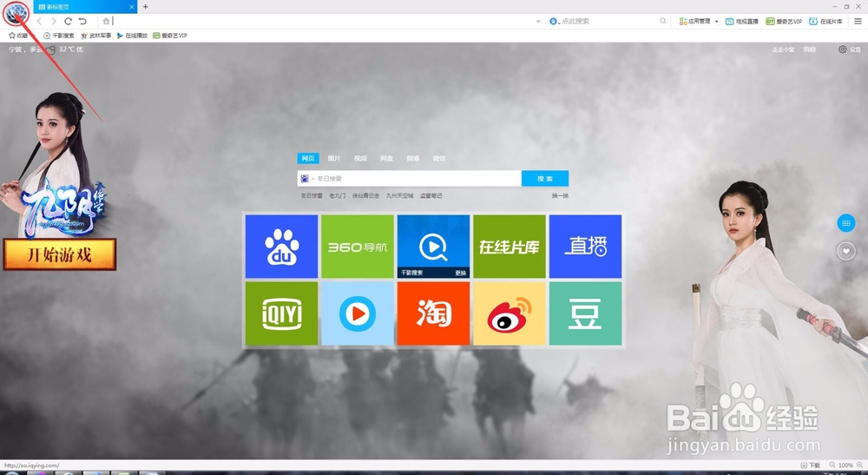
Task: Go back with the left arrow button
Action: point(39,21)
